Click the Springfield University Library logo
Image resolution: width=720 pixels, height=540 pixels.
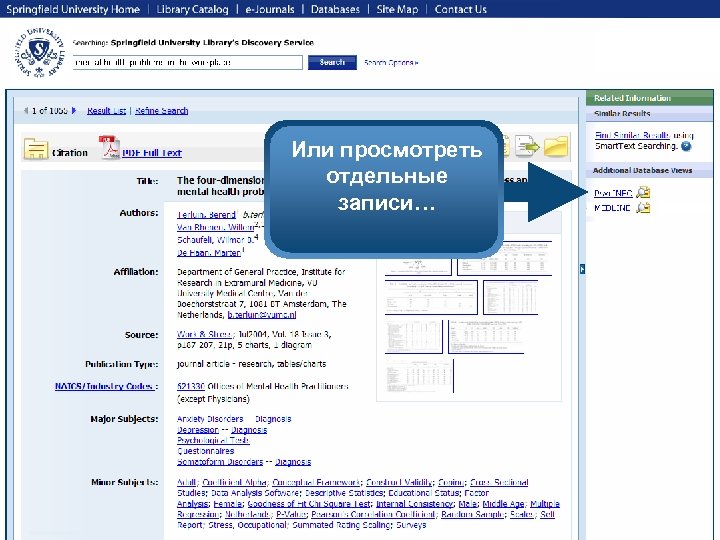tap(40, 52)
